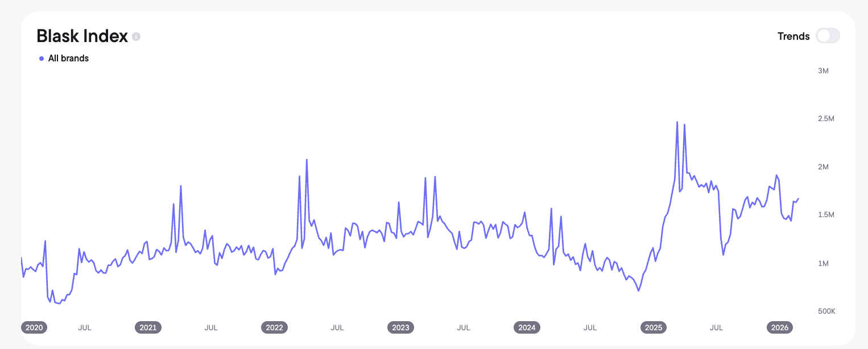Image resolution: width=868 pixels, height=349 pixels.
Task: Select the 2023 year marker
Action: [x=400, y=327]
